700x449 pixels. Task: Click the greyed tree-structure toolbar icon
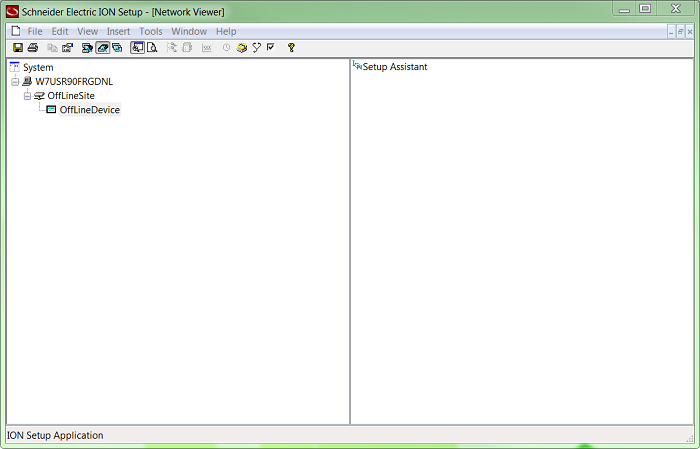pyautogui.click(x=172, y=47)
